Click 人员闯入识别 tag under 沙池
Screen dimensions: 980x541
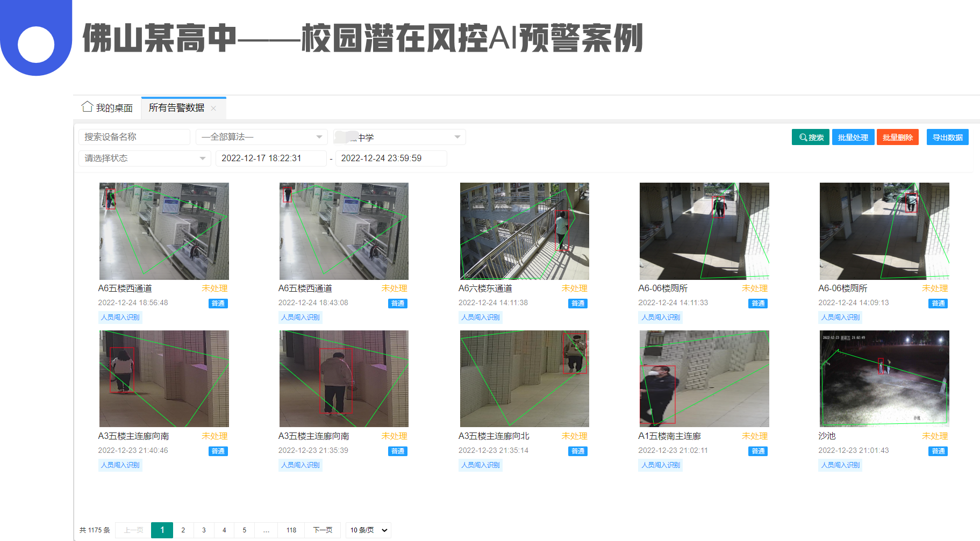pyautogui.click(x=841, y=465)
